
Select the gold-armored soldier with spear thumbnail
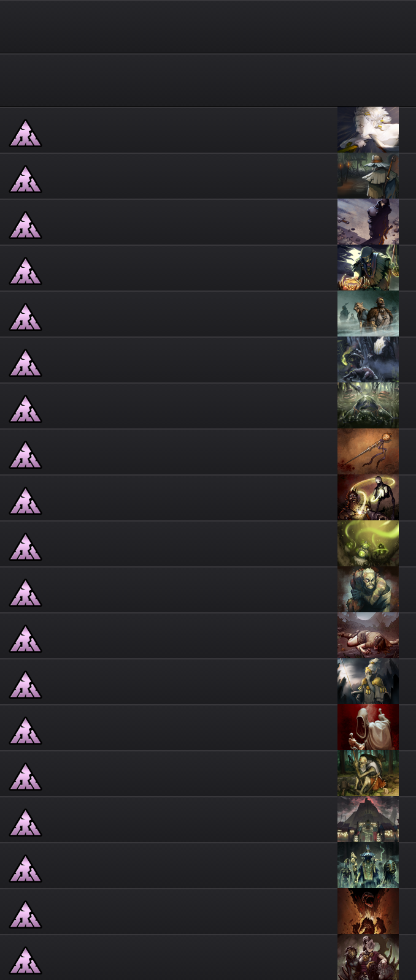coord(368,682)
